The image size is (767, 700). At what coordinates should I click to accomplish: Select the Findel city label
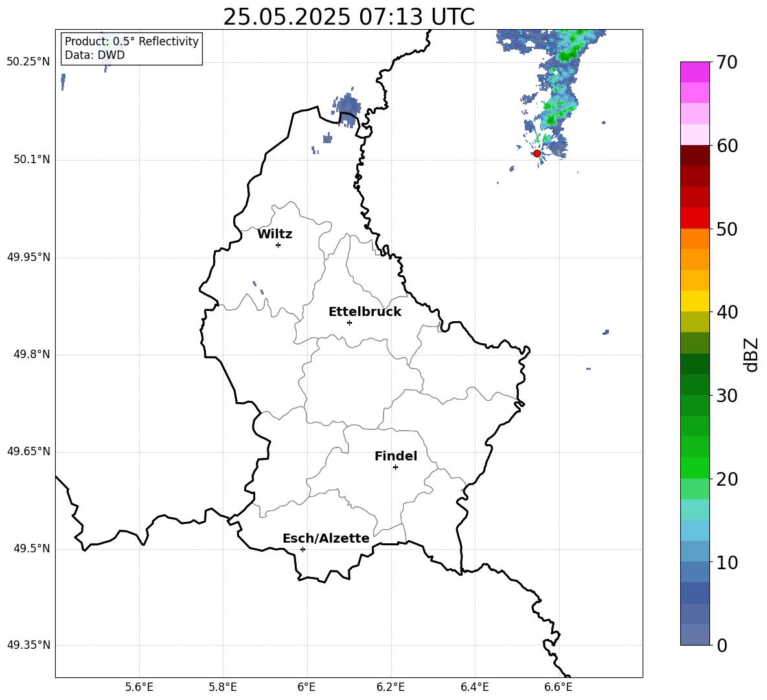(396, 456)
